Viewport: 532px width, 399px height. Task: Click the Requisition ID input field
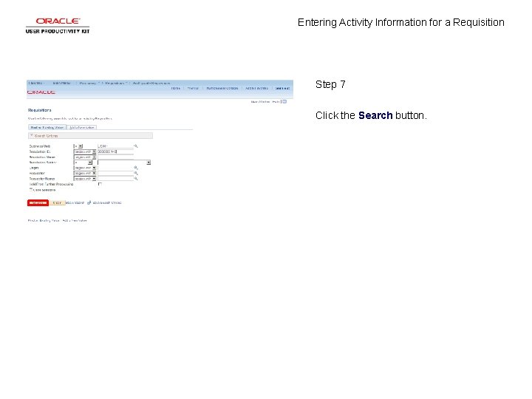(115, 151)
